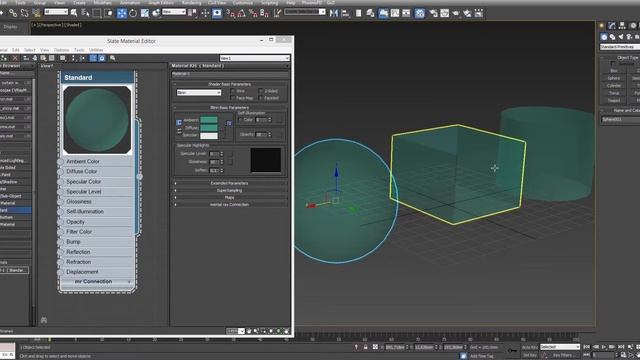Click the Teapot primitive button
Viewport: 640px width, 360px height.
614,100
